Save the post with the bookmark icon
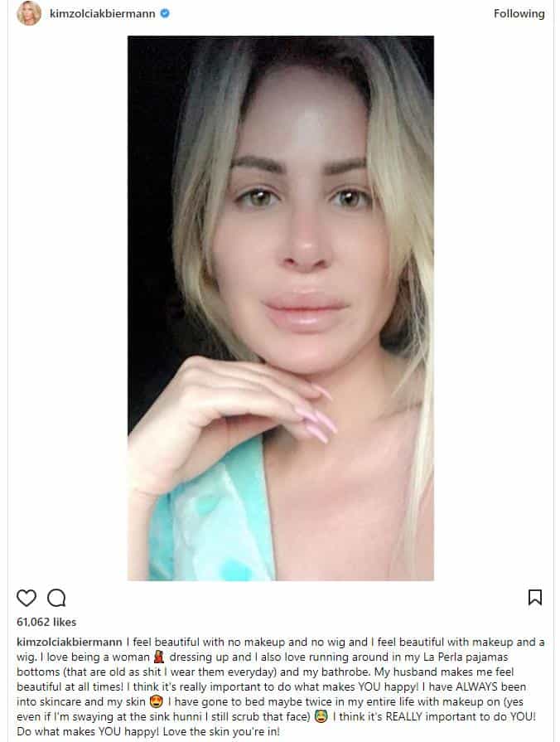The height and width of the screenshot is (742, 560). coord(535,597)
